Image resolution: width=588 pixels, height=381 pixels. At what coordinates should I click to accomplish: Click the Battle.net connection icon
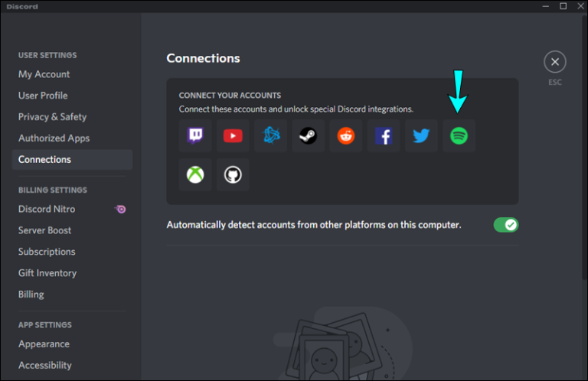pos(270,136)
